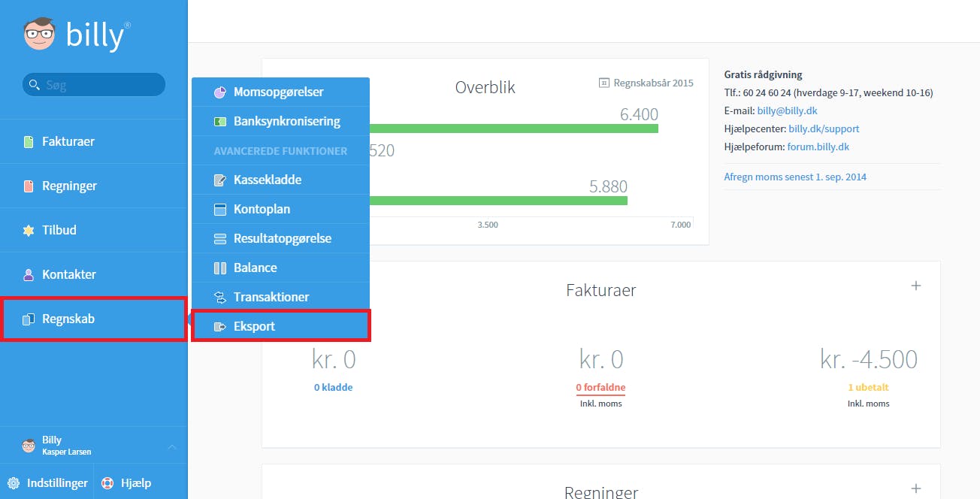
Task: Click the Transaktioner arrows icon
Action: point(220,298)
